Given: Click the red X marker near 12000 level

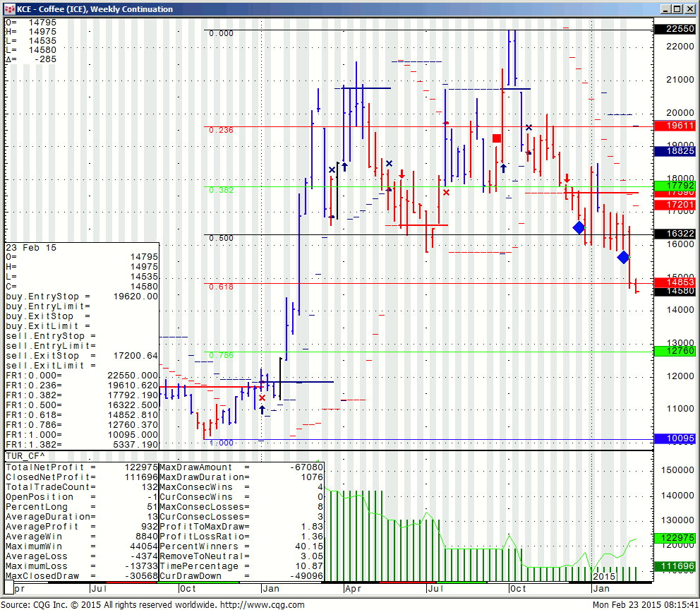Looking at the screenshot, I should tap(262, 398).
